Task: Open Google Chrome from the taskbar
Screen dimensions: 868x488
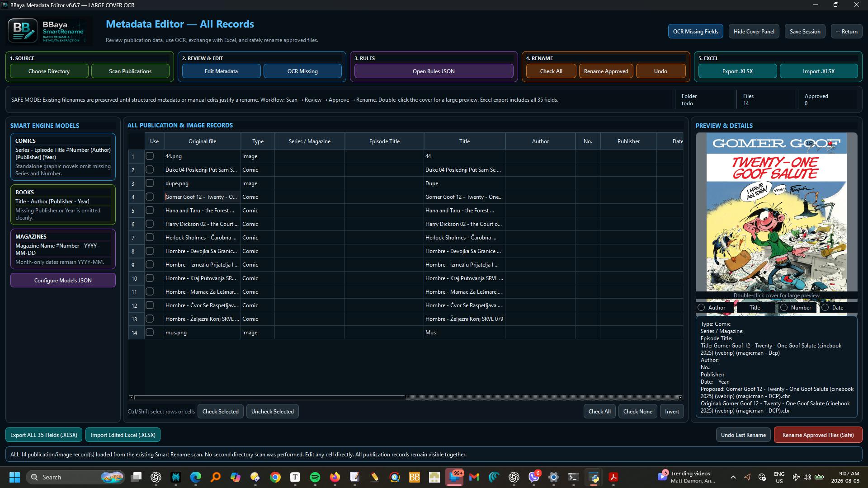Action: pos(275,477)
